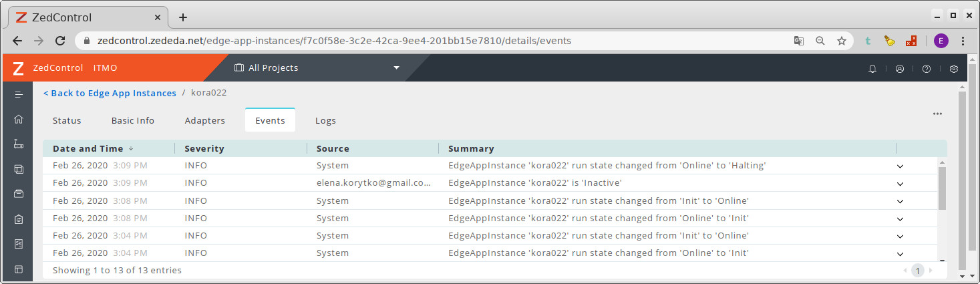980x284 pixels.
Task: Click the browser zoom magnifier icon
Action: 820,41
